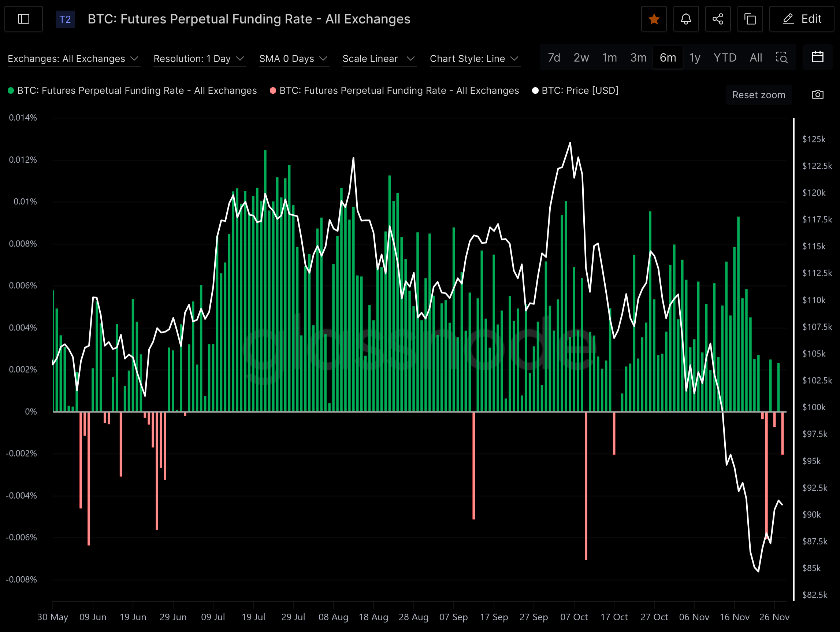Viewport: 840px width, 632px height.
Task: Open the Exchanges: All Exchanges dropdown
Action: pyautogui.click(x=73, y=59)
